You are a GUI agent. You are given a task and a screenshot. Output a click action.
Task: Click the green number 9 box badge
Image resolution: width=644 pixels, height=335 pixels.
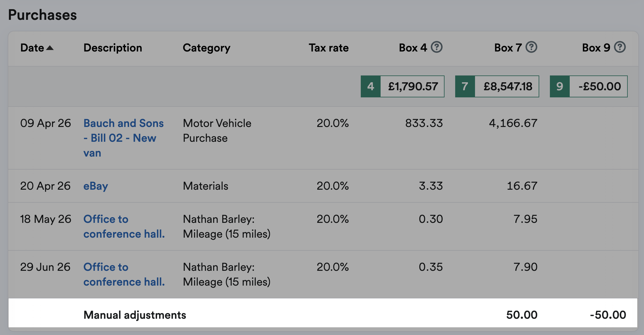pyautogui.click(x=560, y=86)
